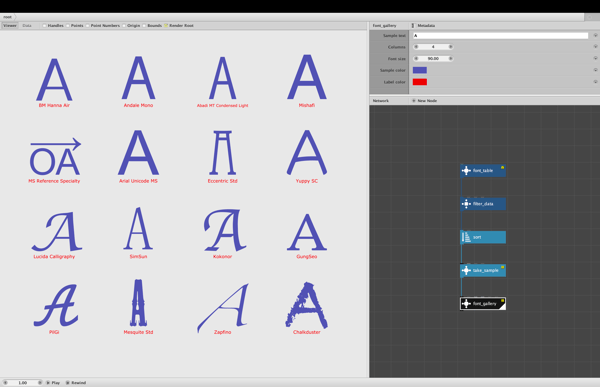Image resolution: width=600 pixels, height=387 pixels.
Task: Click the Arial Unicode MS sample
Action: [x=139, y=152]
